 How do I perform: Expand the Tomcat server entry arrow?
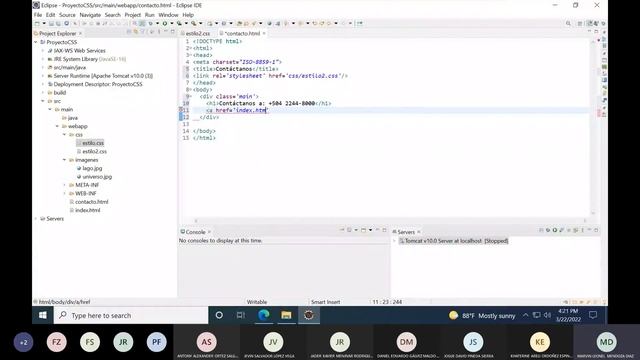pyautogui.click(x=394, y=241)
